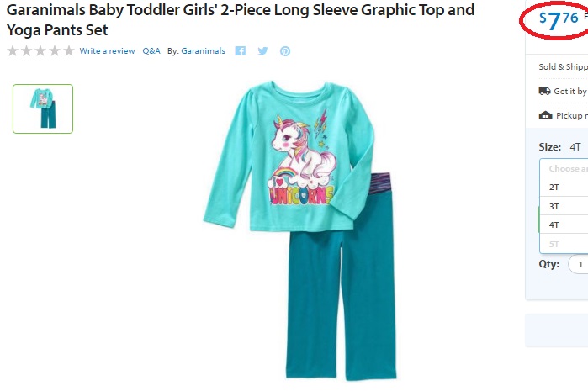Select the outfit thumbnail image
Image resolution: width=588 pixels, height=391 pixels.
click(43, 108)
